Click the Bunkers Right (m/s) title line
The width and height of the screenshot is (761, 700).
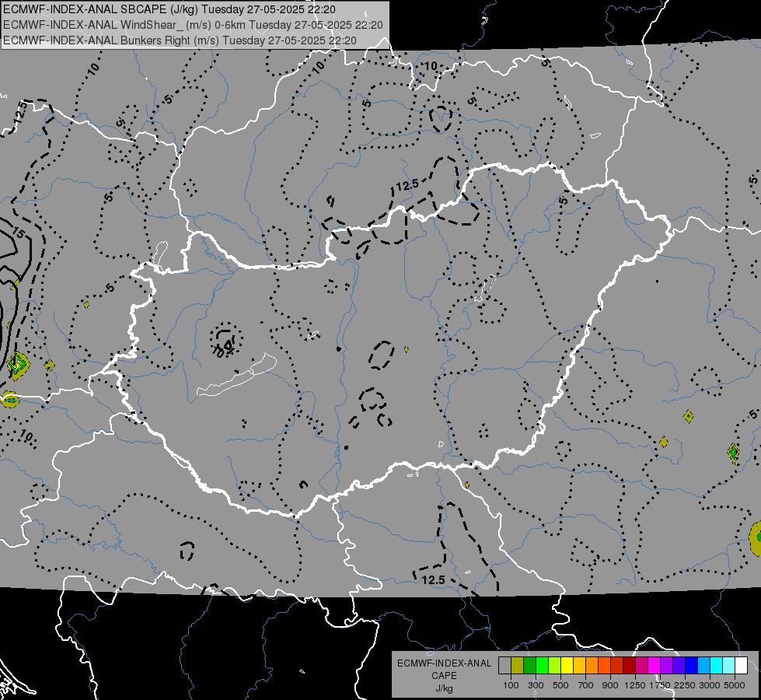pos(180,40)
